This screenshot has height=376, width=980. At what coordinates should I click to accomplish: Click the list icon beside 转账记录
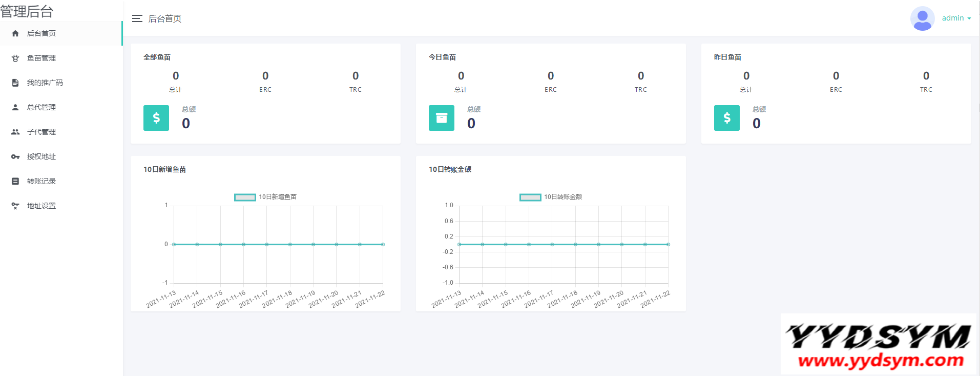(x=15, y=181)
